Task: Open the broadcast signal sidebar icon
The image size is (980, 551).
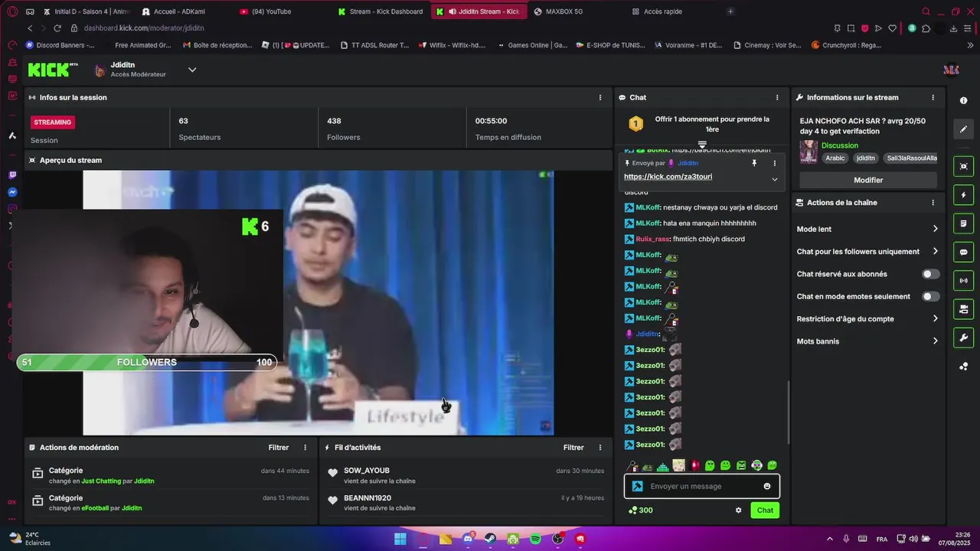Action: 963,281
